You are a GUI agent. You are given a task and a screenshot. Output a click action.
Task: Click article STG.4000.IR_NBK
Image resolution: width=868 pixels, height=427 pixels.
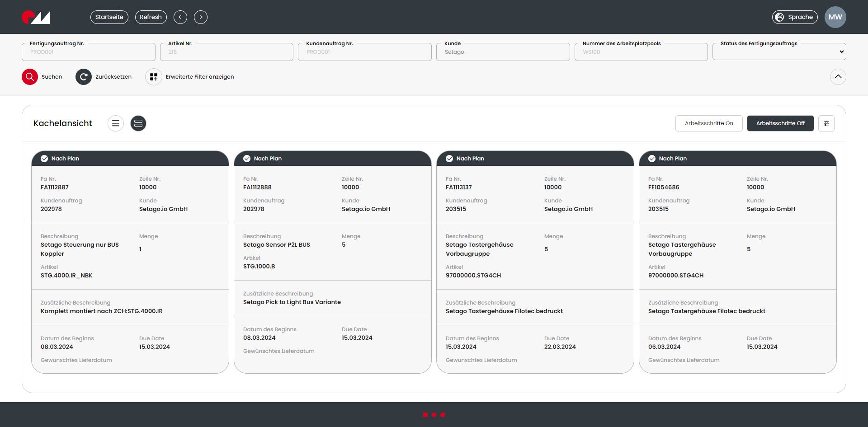[x=66, y=276]
